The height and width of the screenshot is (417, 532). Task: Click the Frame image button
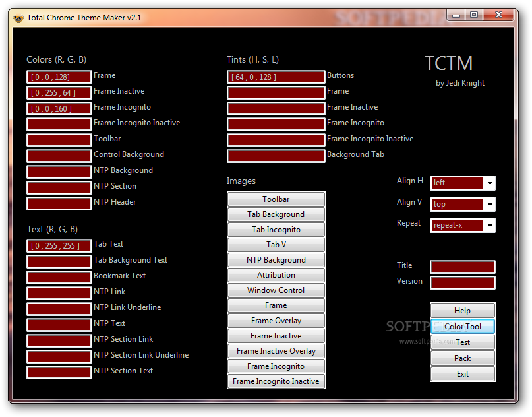276,305
